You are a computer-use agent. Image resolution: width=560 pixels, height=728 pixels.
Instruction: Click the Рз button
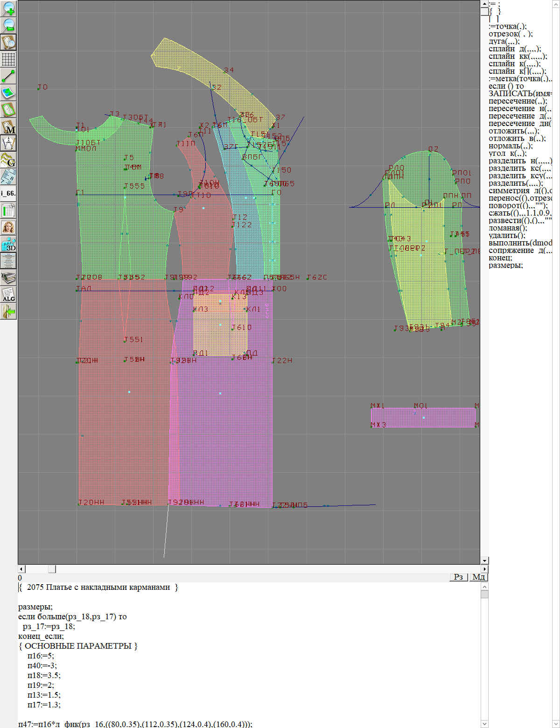click(x=459, y=577)
